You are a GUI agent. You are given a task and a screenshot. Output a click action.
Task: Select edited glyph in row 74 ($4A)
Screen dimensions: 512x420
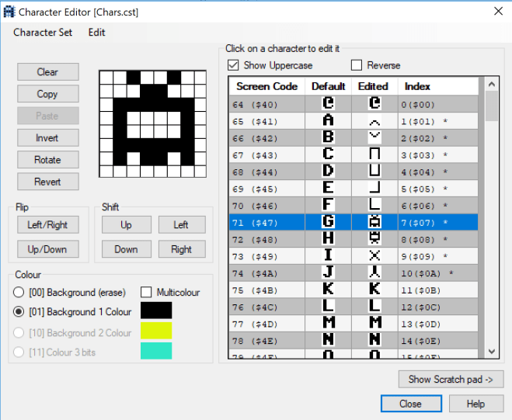click(x=374, y=273)
